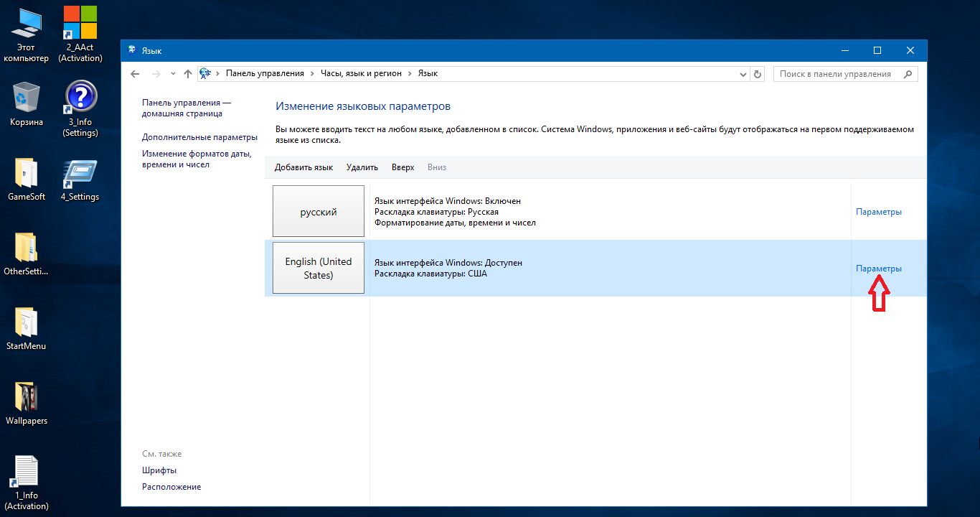
Task: Open the 2_AAct (Activation) shortcut
Action: point(80,34)
